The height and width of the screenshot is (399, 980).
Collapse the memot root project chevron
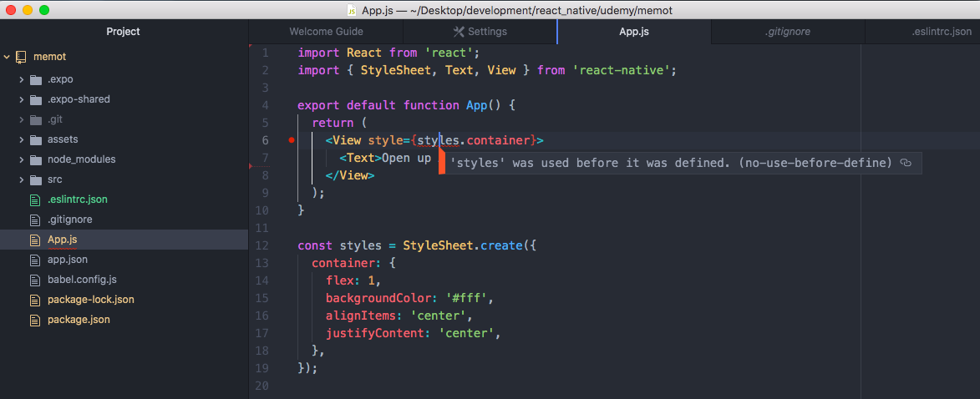(7, 57)
